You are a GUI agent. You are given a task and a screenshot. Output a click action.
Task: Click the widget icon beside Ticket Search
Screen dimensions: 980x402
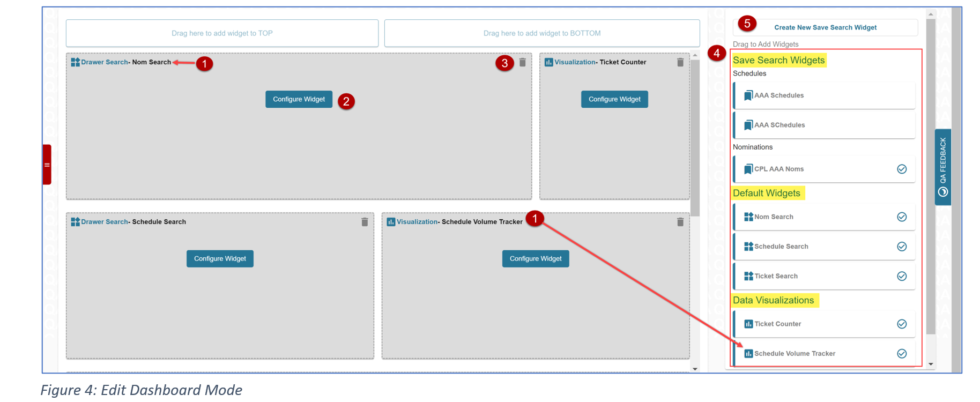[x=748, y=276]
